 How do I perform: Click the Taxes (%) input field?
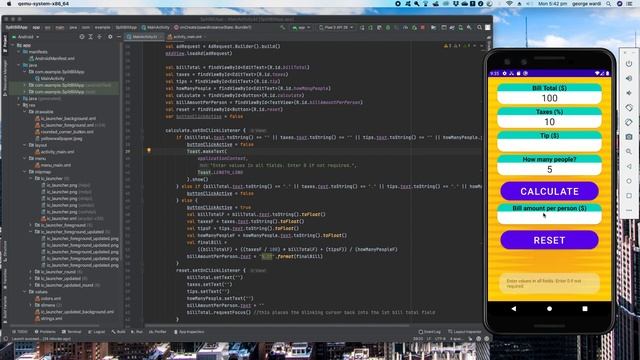point(549,122)
